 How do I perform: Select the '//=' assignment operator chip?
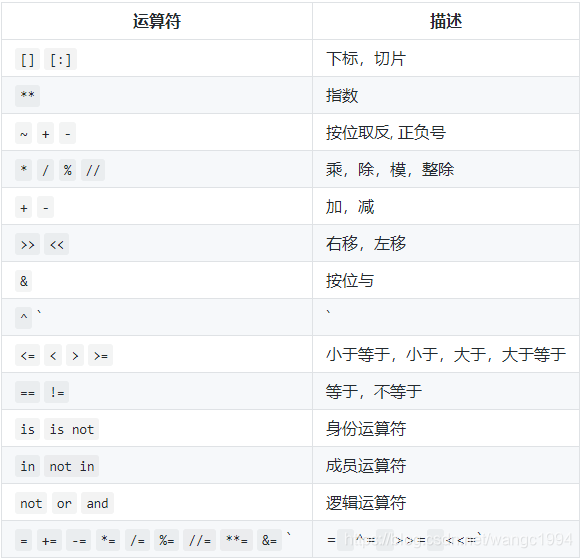coord(200,540)
